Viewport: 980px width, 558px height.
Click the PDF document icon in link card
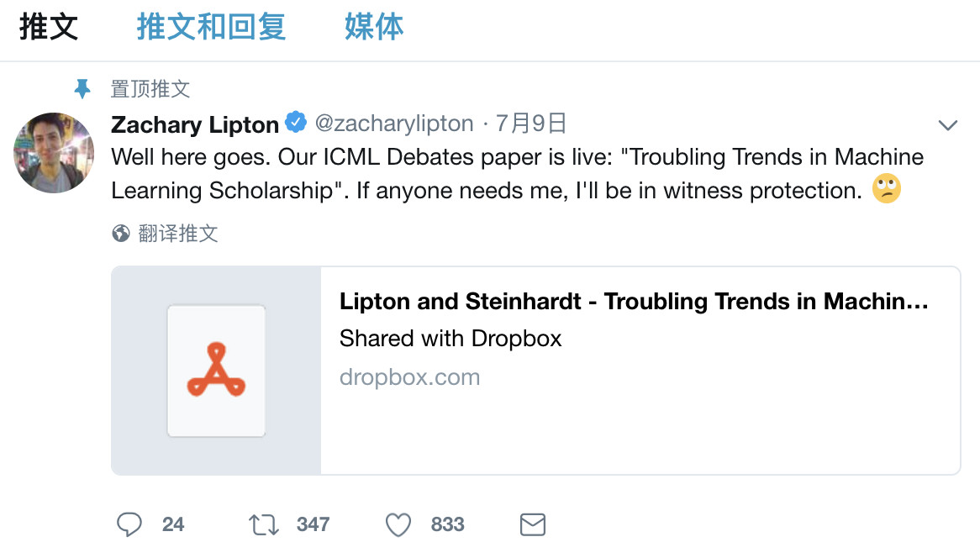coord(216,371)
